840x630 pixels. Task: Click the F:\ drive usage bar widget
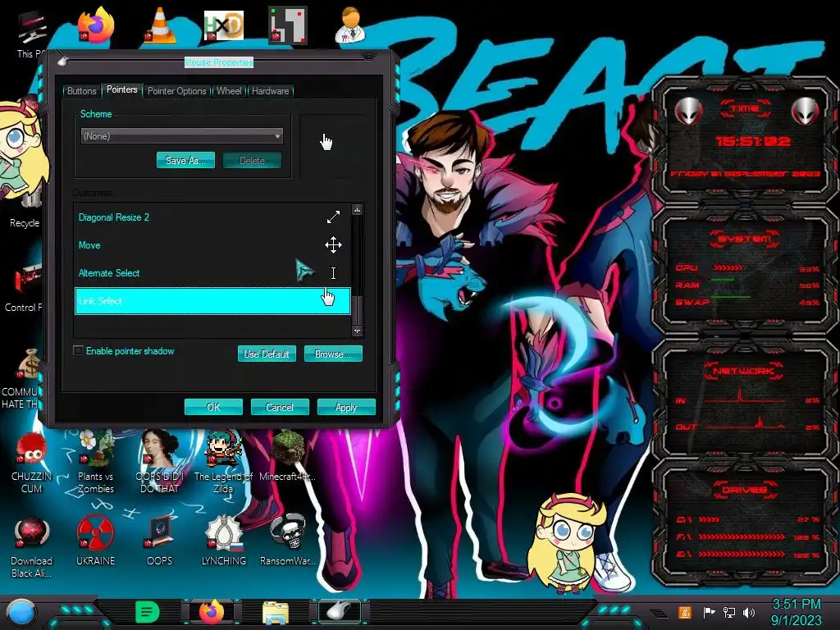[x=742, y=536]
